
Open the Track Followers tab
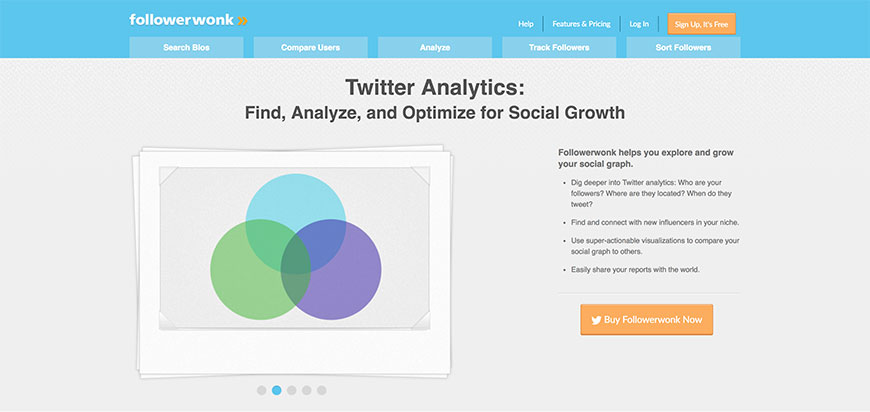coord(558,47)
